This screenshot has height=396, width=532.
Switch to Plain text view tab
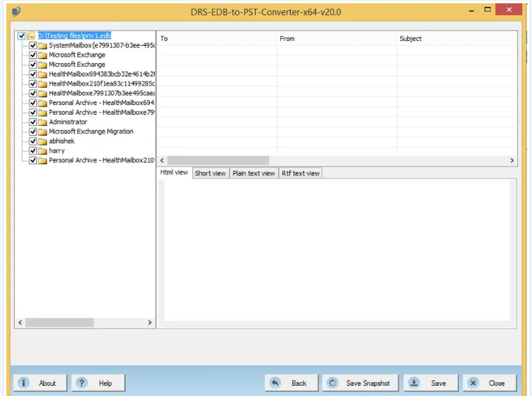(x=254, y=173)
